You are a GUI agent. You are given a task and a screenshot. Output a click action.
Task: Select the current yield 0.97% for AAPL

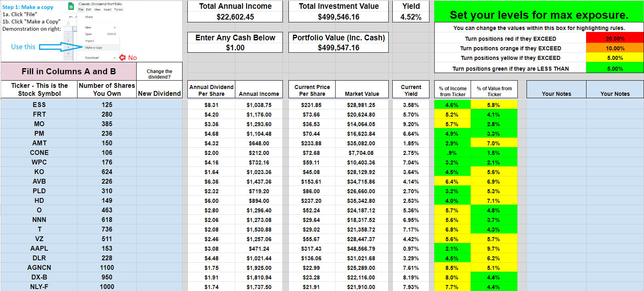(x=411, y=249)
